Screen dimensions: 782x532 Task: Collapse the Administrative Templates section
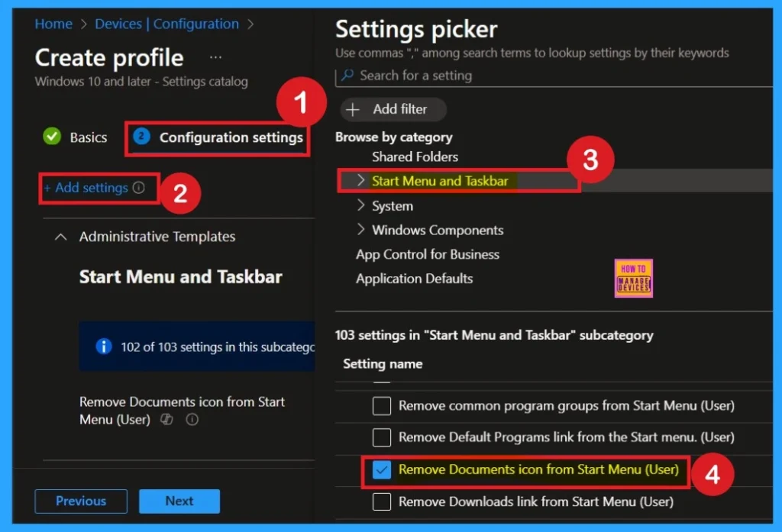pyautogui.click(x=61, y=237)
